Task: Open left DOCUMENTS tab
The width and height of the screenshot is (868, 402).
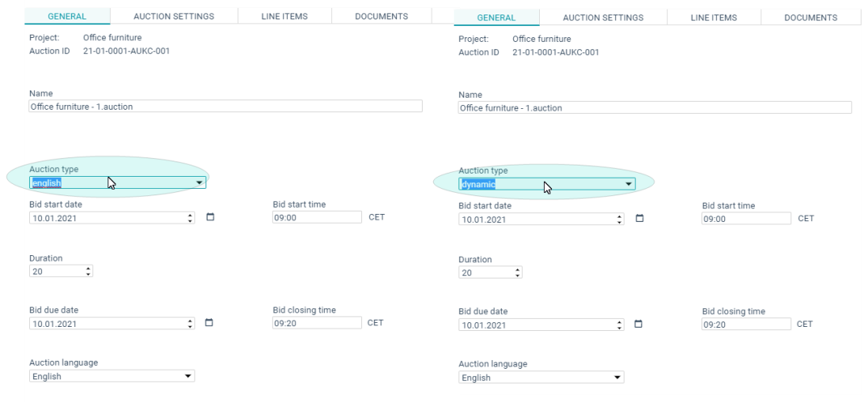Action: pyautogui.click(x=381, y=16)
